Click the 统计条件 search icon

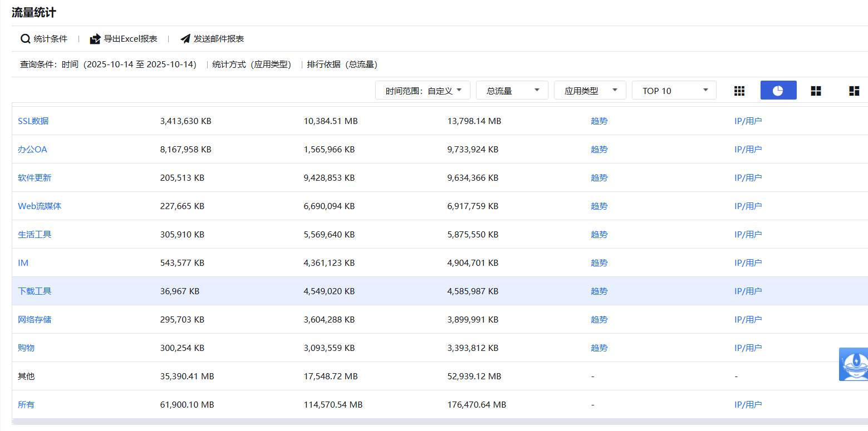pos(25,39)
